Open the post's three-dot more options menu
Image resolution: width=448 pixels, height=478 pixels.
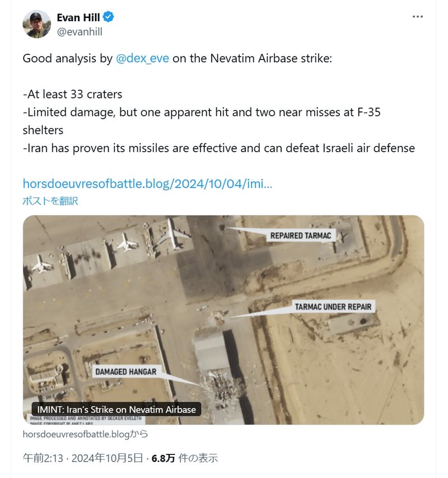417,17
